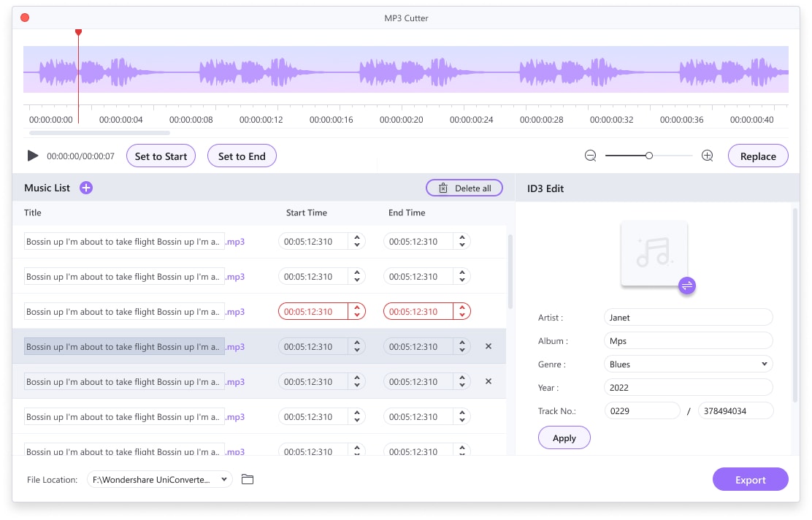Increase end time in the sixth row

click(462, 413)
